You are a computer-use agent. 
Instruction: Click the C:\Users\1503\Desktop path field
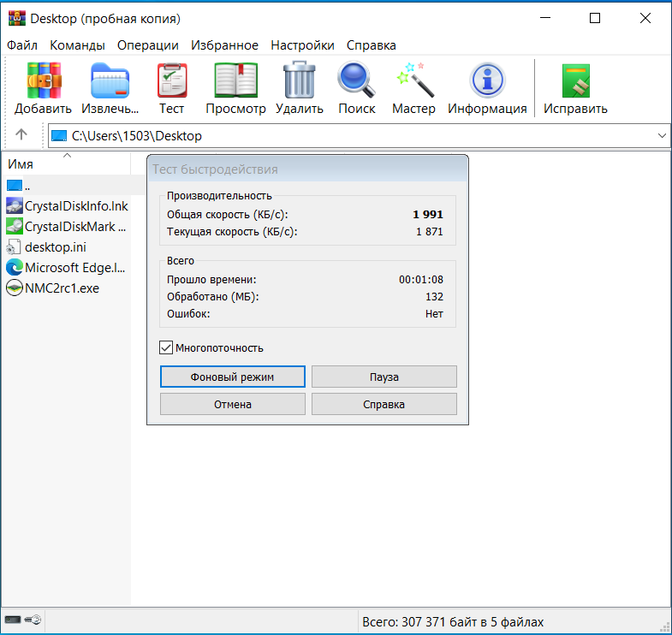[x=360, y=136]
